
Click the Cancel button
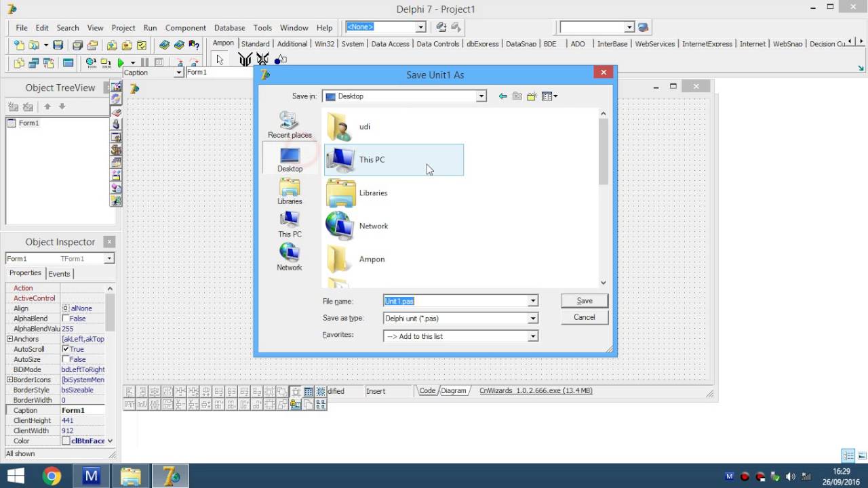584,317
